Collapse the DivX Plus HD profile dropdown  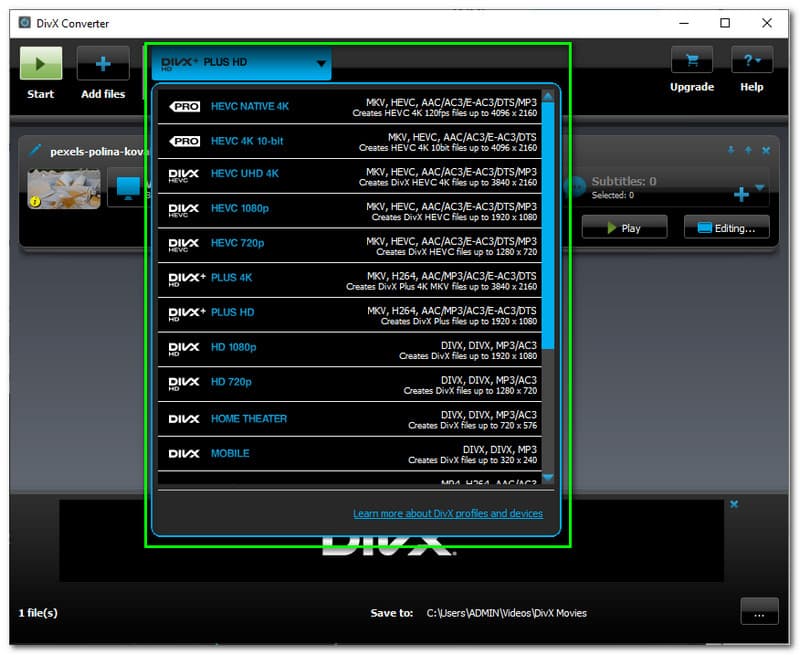(241, 63)
